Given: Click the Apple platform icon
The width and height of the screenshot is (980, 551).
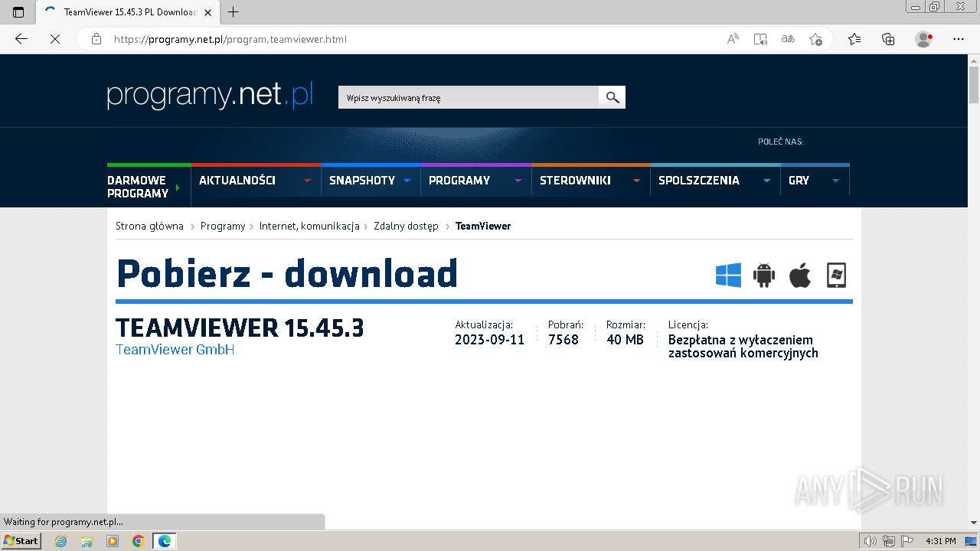Looking at the screenshot, I should coord(800,275).
